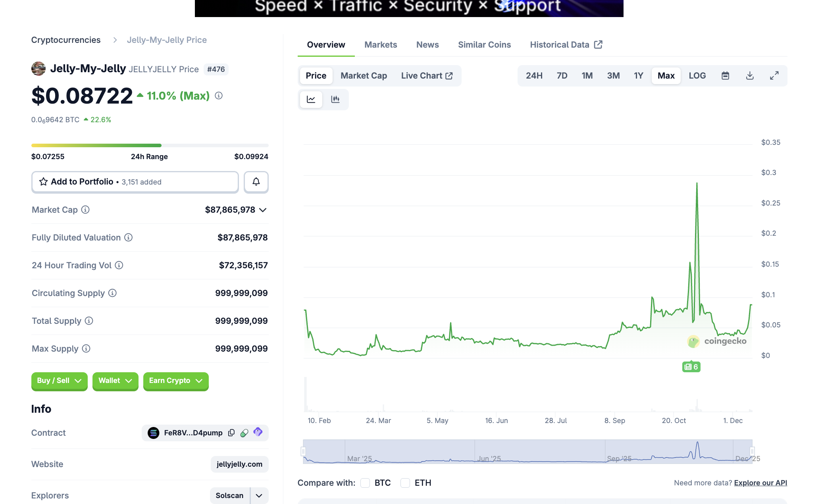Open the calendar date range picker
This screenshot has height=504, width=820.
point(725,76)
